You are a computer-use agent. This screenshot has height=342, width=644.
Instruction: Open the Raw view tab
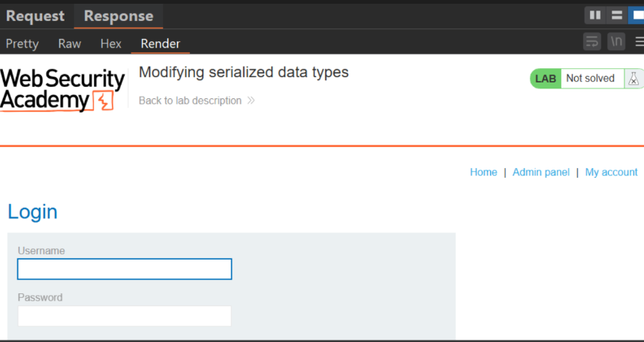tap(69, 43)
